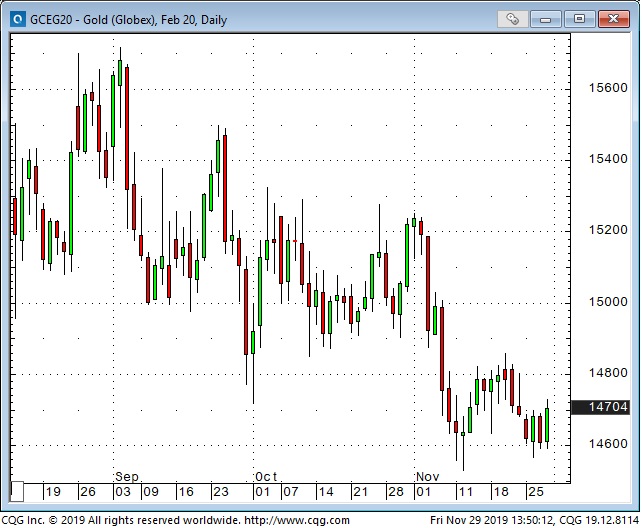Click the www.cqg.com URL in footer
642x528 pixels.
[297, 520]
